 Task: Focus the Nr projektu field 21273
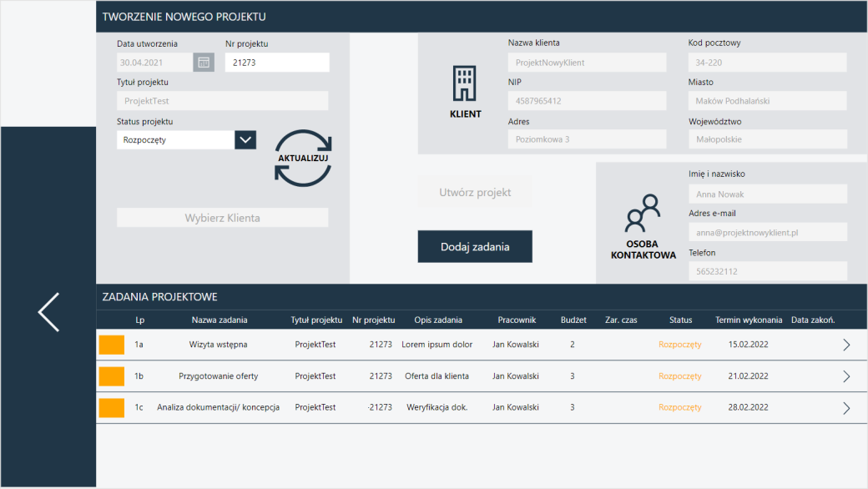tap(277, 63)
